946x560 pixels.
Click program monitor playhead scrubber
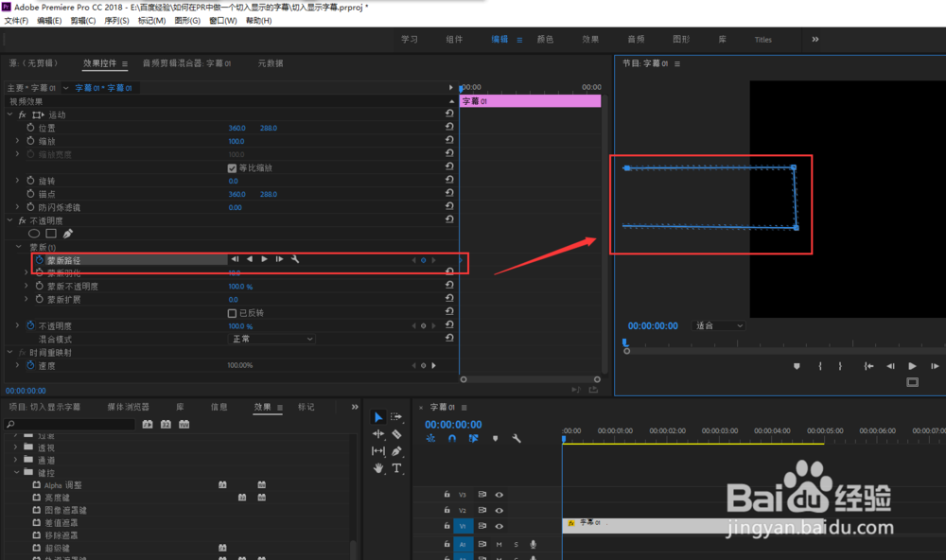click(x=625, y=342)
